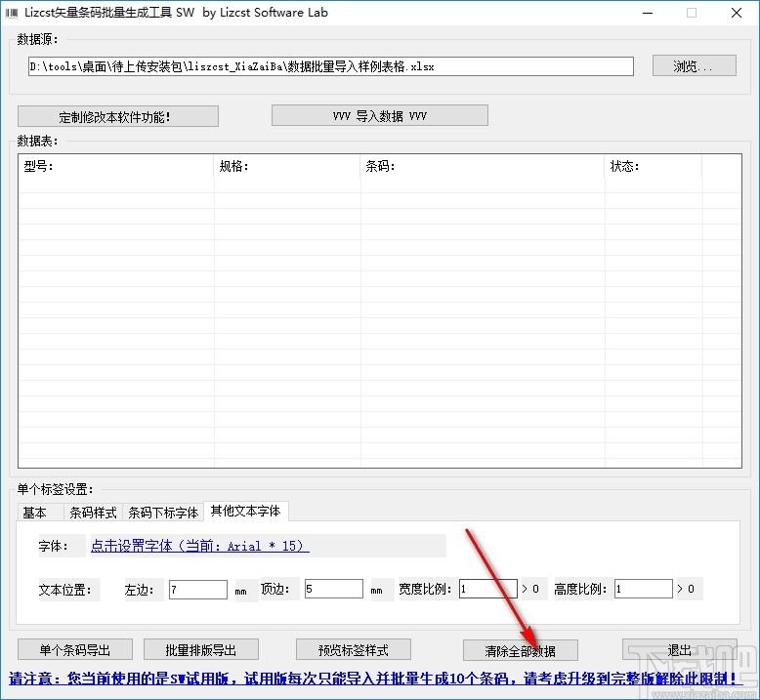The image size is (760, 700).
Task: Close the Lizcst window
Action: coord(737,13)
